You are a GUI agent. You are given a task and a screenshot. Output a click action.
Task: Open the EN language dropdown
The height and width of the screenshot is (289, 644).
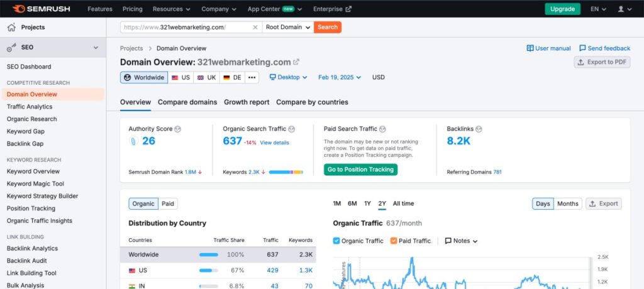[598, 9]
